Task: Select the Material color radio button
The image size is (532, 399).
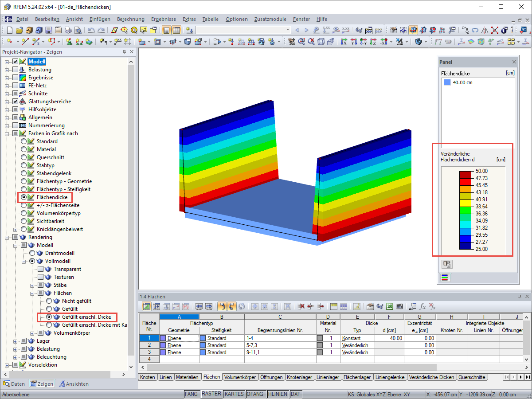Action: point(23,149)
